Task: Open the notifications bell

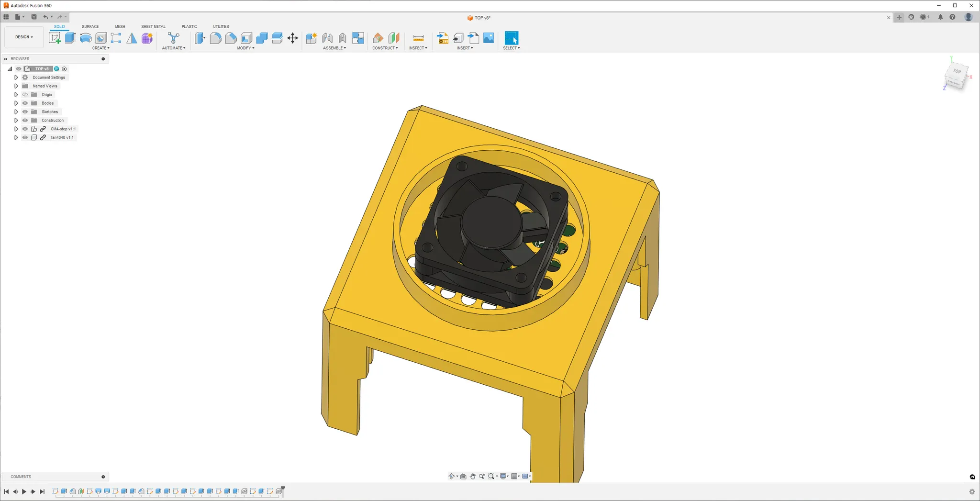Action: pyautogui.click(x=940, y=17)
